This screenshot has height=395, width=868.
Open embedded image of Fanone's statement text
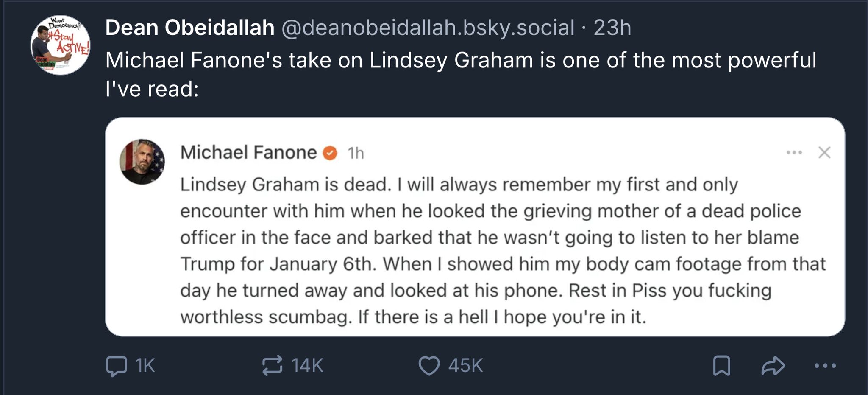tap(475, 227)
